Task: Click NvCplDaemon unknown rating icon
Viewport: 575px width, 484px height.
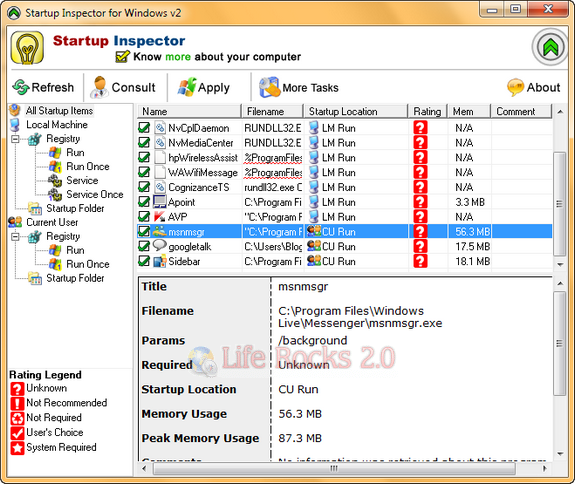Action: pos(420,128)
